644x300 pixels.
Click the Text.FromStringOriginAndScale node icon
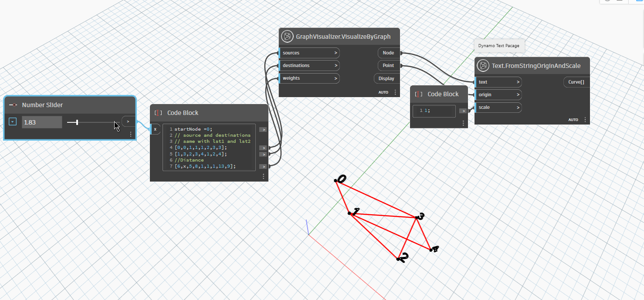[483, 66]
